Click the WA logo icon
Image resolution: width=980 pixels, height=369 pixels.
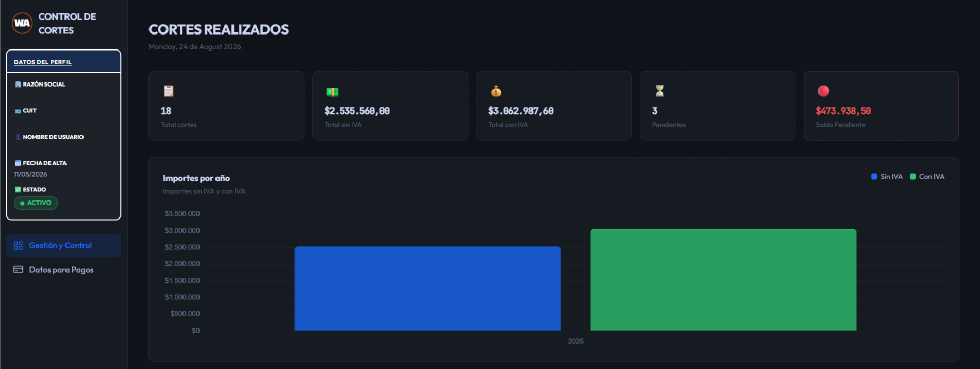click(22, 23)
